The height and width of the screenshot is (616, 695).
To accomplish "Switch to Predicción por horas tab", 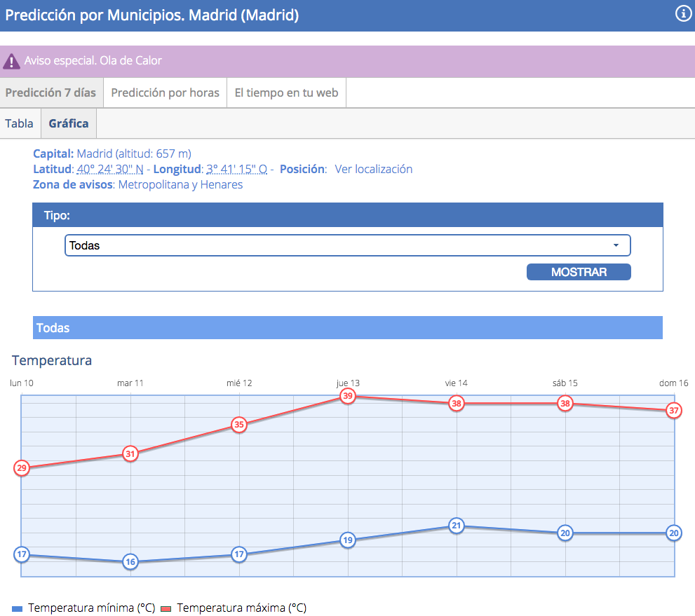I will pos(165,93).
